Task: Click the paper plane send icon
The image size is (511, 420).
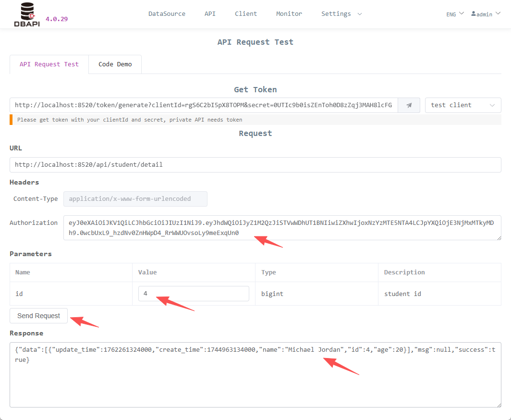Action: coord(409,105)
